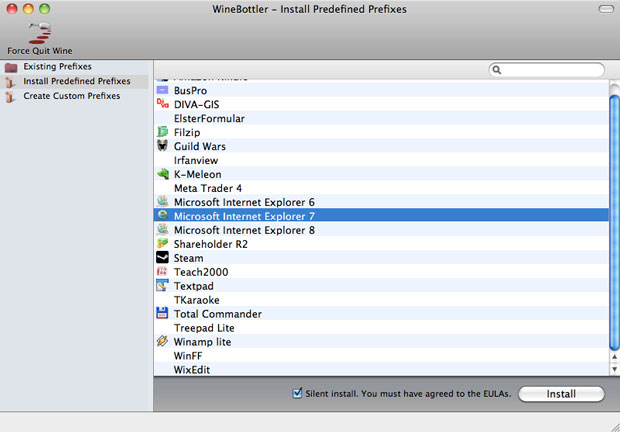Click the window resize grip corner
Image resolution: width=620 pixels, height=432 pixels.
[615, 427]
